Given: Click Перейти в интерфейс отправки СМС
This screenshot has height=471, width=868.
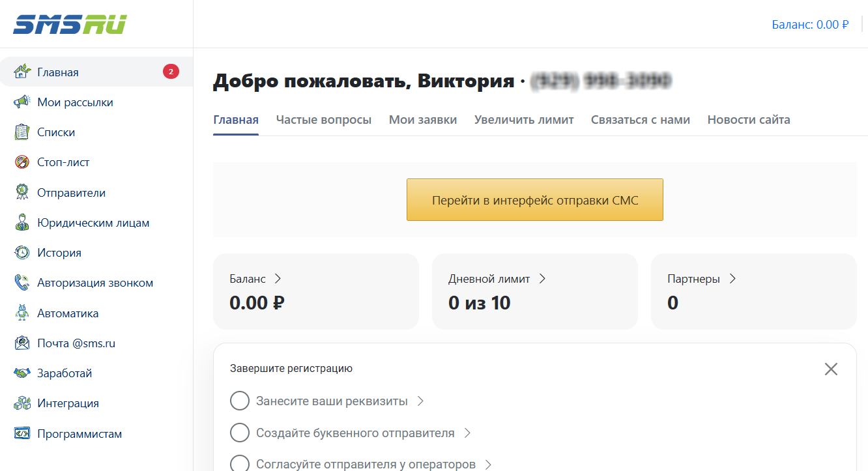Looking at the screenshot, I should click(534, 199).
